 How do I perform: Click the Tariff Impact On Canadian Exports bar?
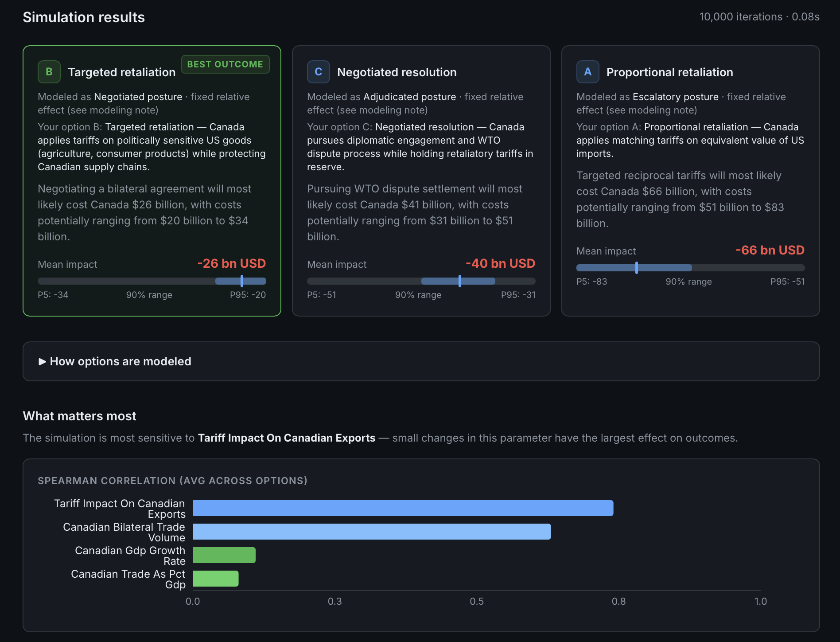tap(403, 508)
